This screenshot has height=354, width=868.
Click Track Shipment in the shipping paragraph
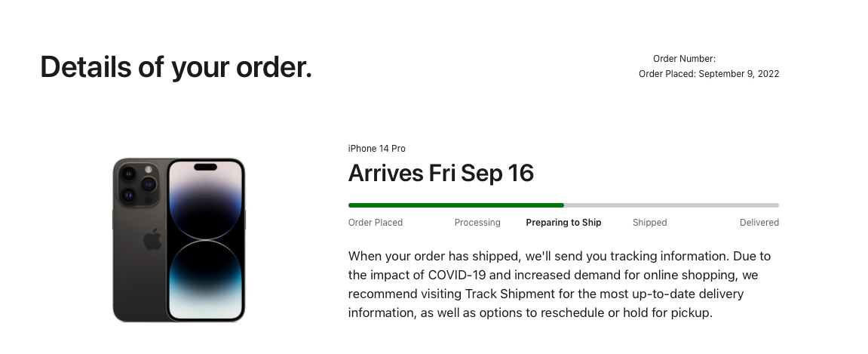tap(509, 294)
